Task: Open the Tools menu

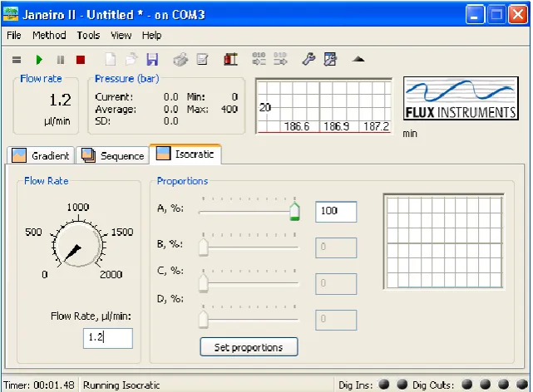Action: tap(88, 36)
